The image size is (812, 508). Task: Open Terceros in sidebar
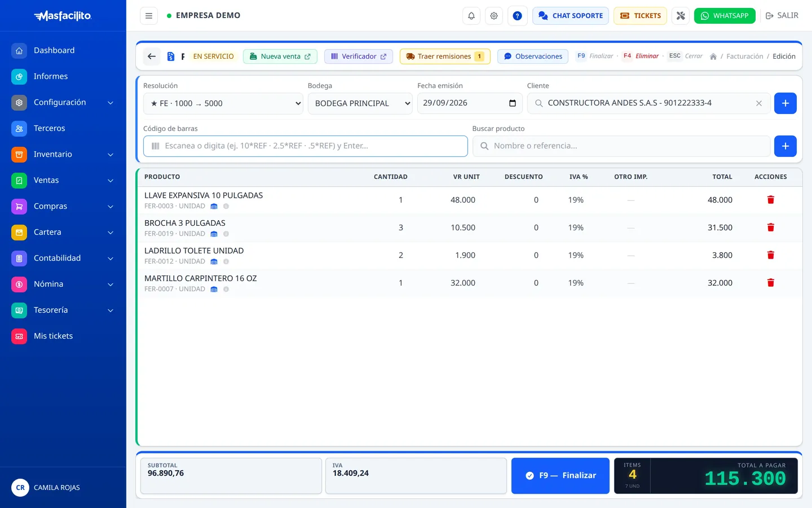[x=63, y=128]
